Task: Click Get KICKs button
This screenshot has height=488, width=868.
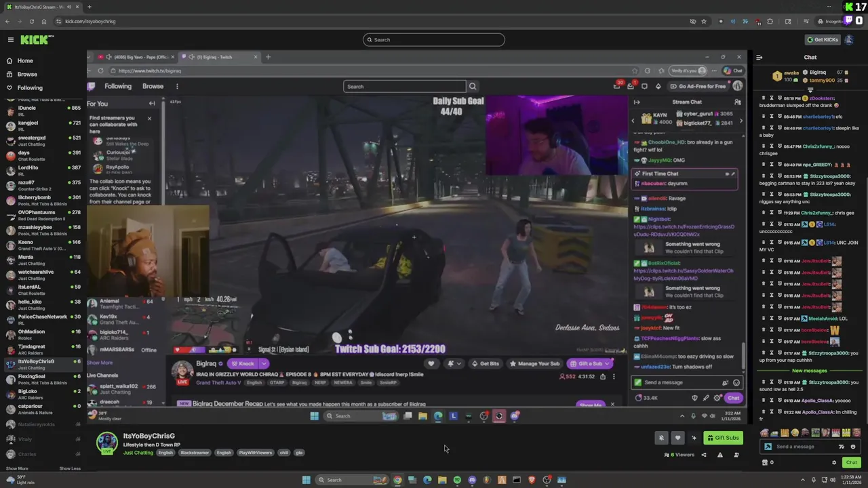Action: point(823,39)
